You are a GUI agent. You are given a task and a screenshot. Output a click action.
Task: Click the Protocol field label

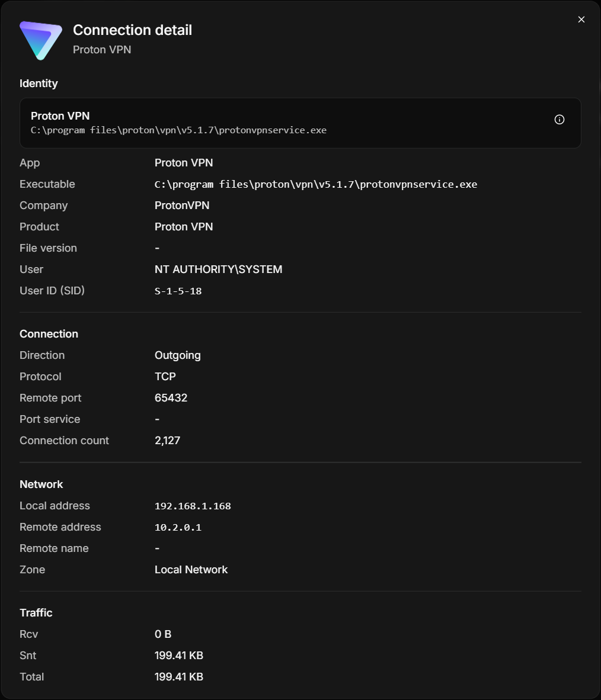(x=40, y=377)
